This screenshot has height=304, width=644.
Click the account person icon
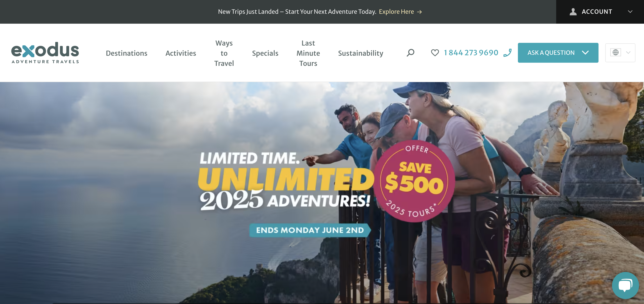pos(573,12)
